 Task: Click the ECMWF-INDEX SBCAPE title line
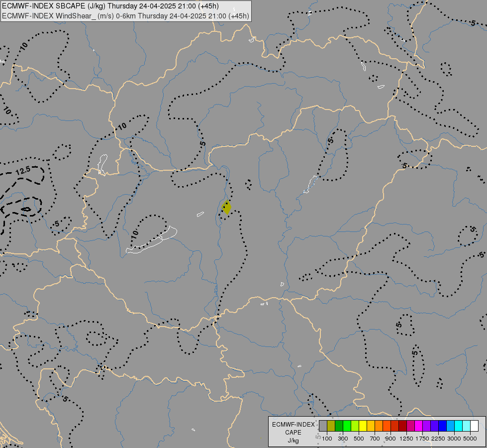110,6
